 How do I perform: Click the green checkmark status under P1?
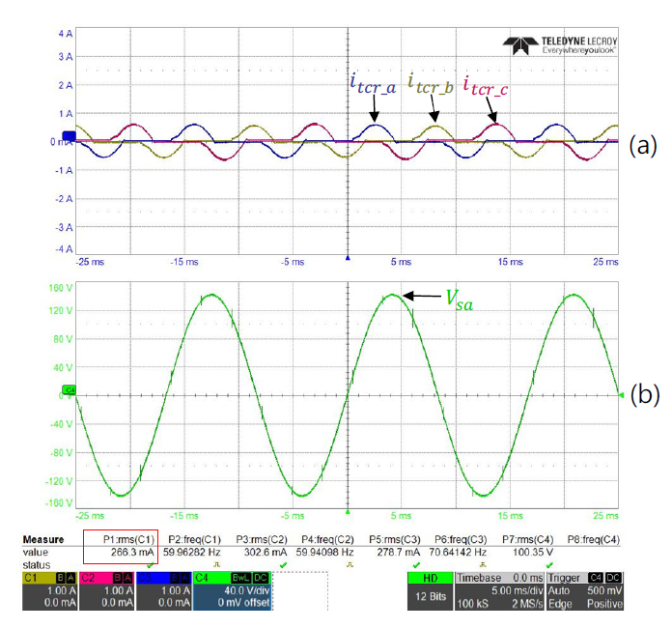152,564
